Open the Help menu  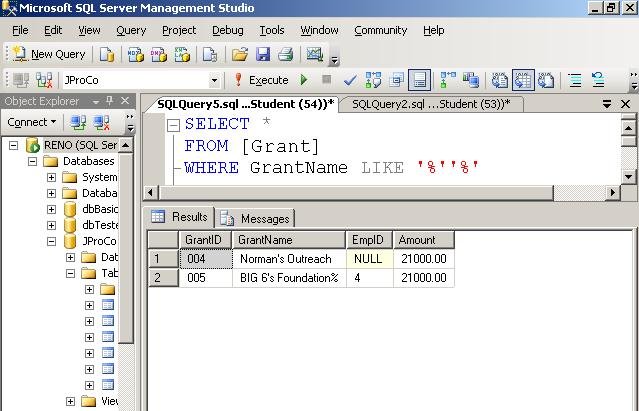(434, 31)
